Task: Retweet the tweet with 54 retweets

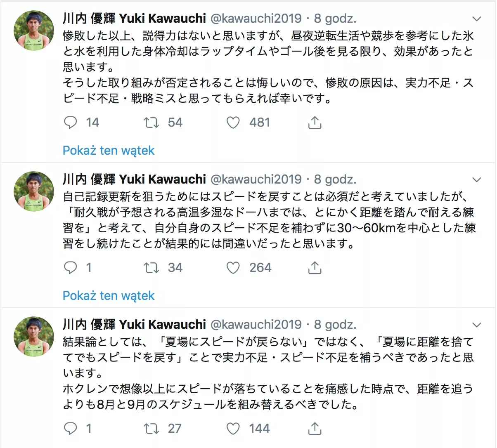Action: [151, 123]
